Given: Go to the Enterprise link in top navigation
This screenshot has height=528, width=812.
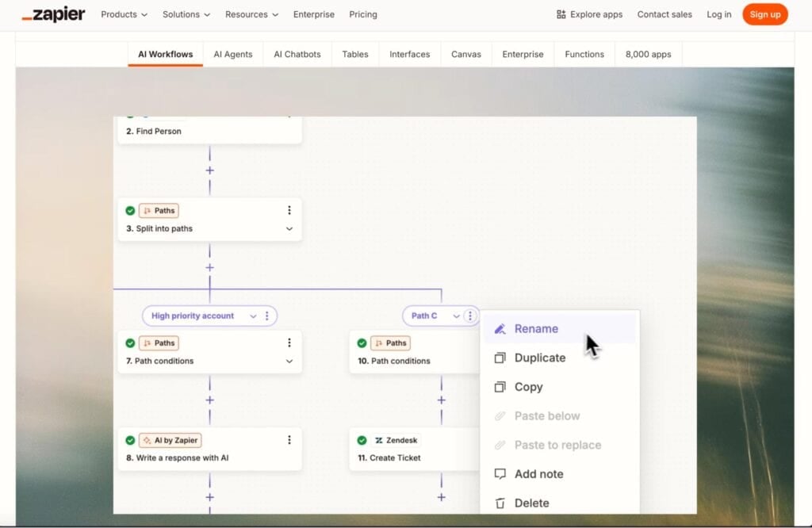Looking at the screenshot, I should pos(314,14).
